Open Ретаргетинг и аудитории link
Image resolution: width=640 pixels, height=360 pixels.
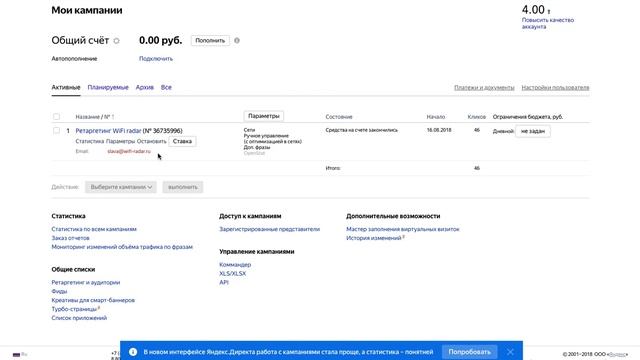[x=86, y=282]
